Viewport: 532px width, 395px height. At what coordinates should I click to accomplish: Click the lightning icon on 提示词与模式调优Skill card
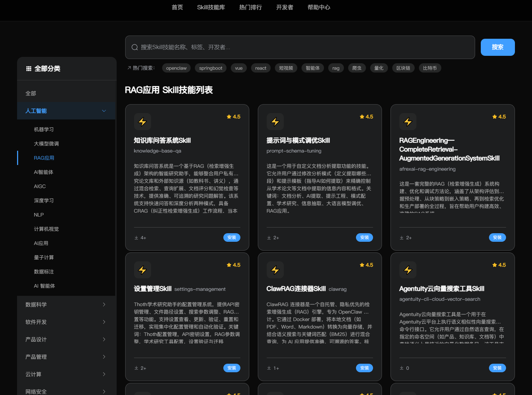coord(275,122)
